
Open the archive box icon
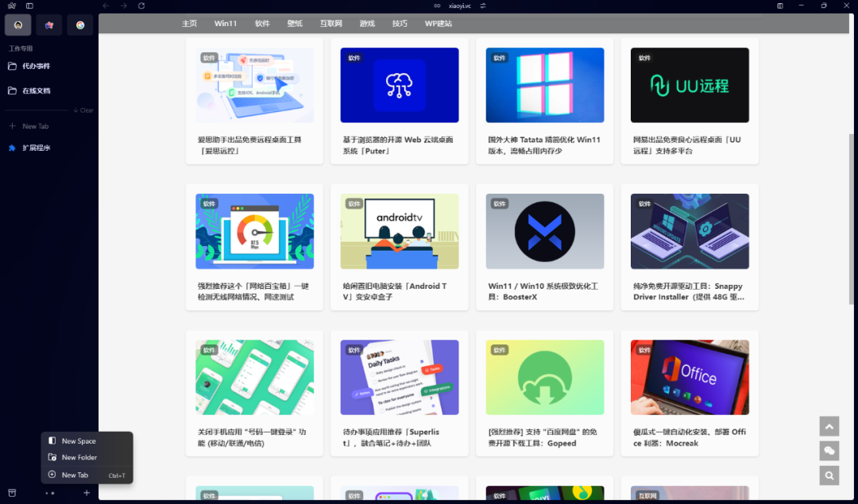12,493
